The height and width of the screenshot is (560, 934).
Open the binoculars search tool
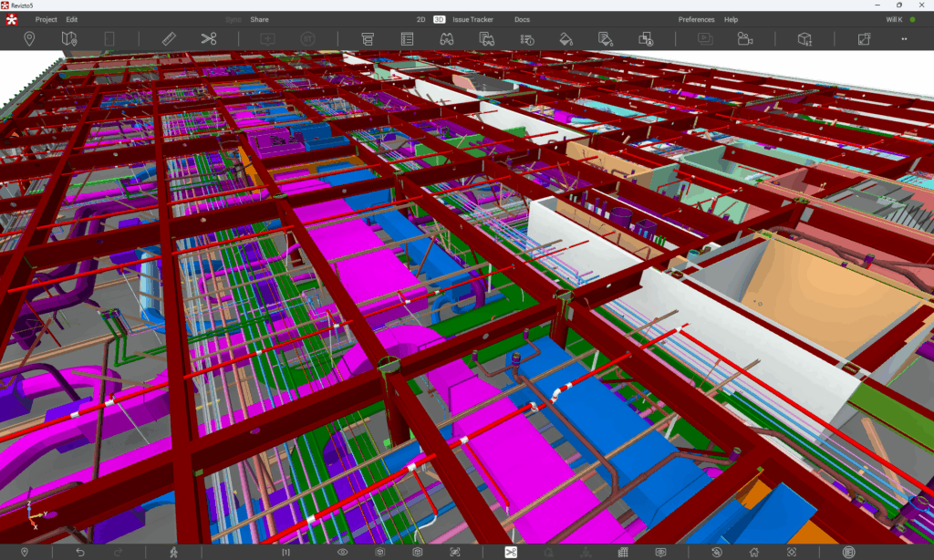pos(447,38)
